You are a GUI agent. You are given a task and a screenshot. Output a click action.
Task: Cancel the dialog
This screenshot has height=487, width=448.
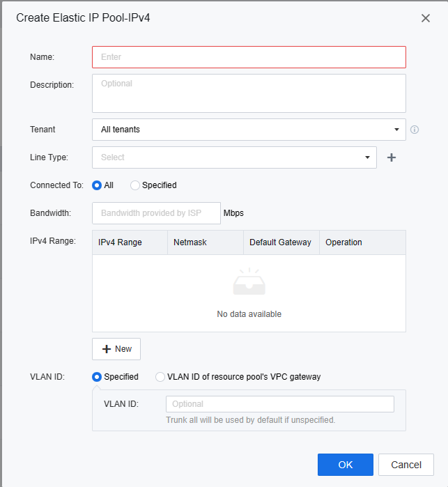tap(405, 465)
